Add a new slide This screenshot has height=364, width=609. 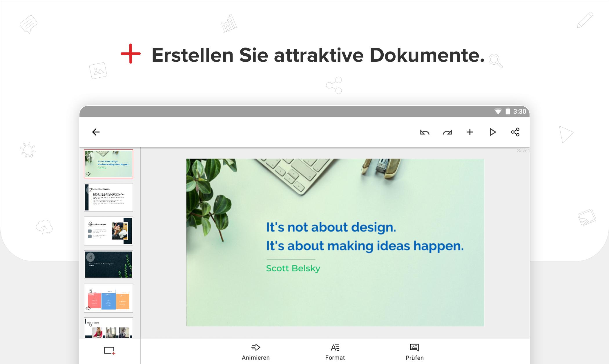point(110,351)
